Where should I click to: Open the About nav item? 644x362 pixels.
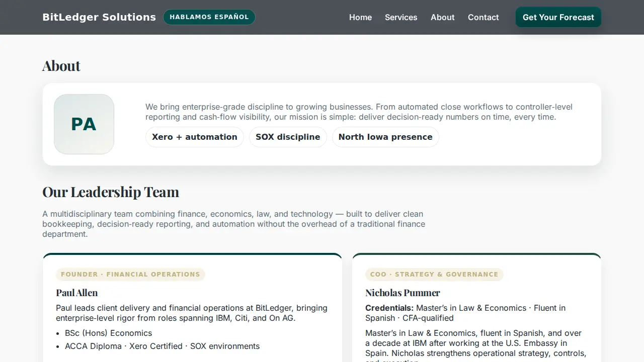[x=443, y=17]
